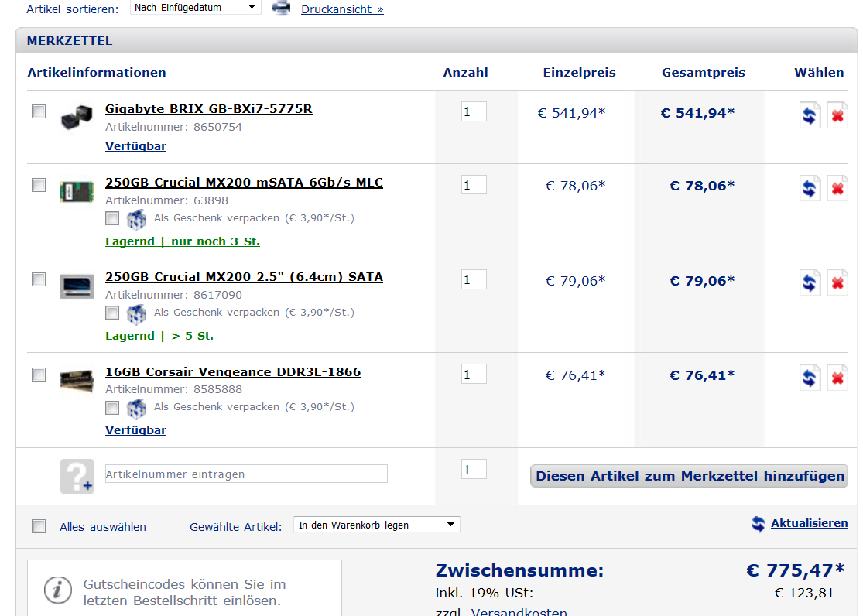
Task: Click the Einzelpreis column header
Action: point(580,73)
